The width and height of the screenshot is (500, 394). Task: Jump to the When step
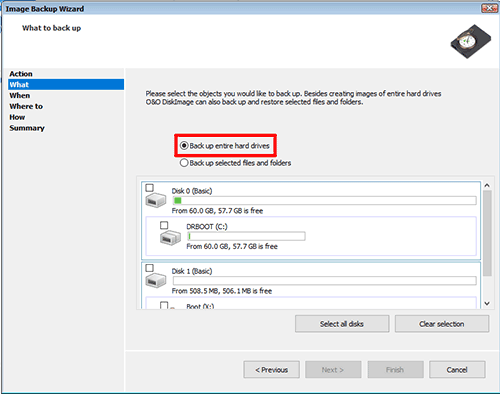pyautogui.click(x=20, y=95)
